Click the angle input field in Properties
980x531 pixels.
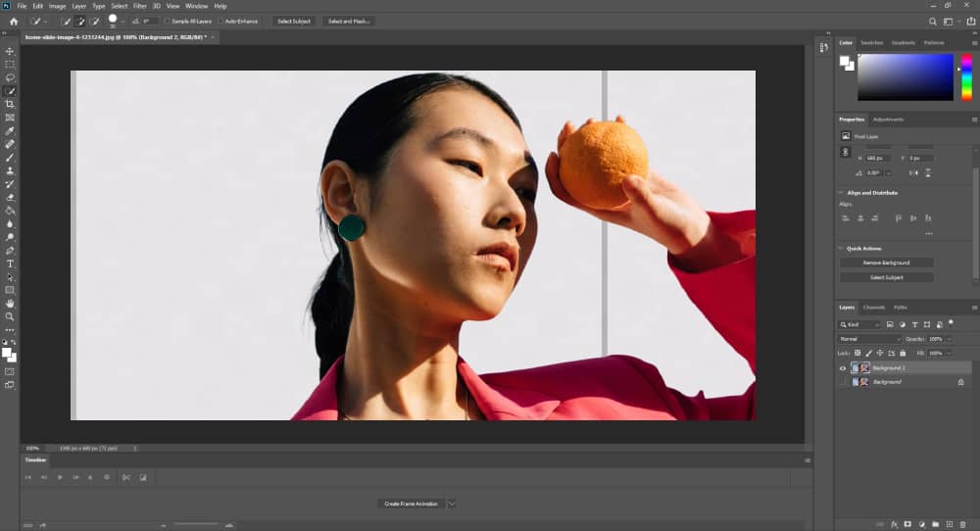(x=874, y=173)
